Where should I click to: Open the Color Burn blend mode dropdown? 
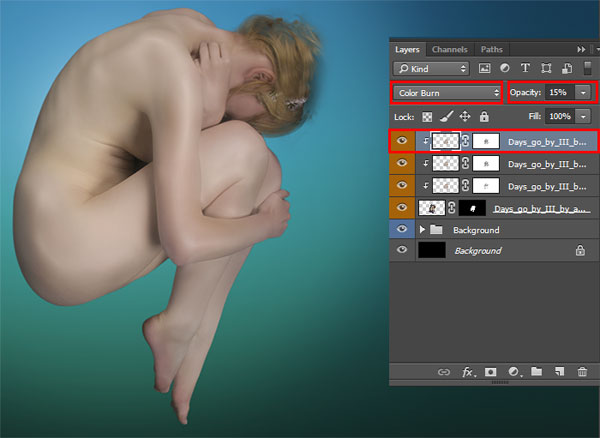coord(447,93)
